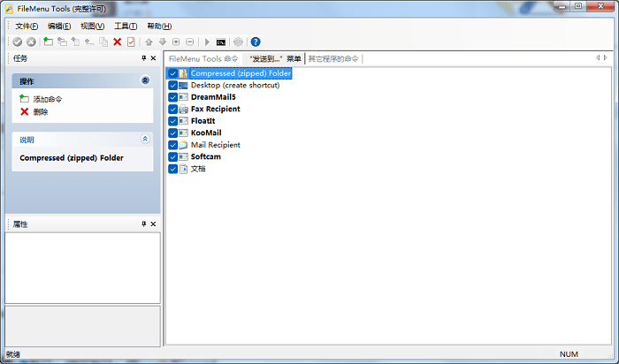The image size is (619, 364).
Task: Open the 文件(F) menu
Action: (27, 26)
